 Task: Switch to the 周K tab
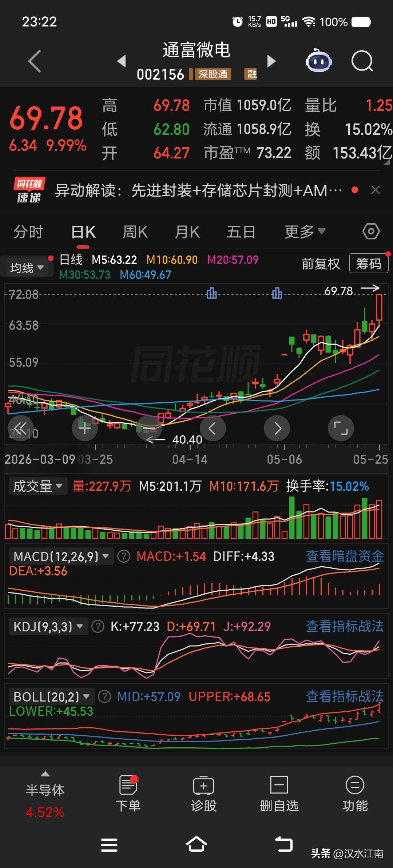point(135,232)
